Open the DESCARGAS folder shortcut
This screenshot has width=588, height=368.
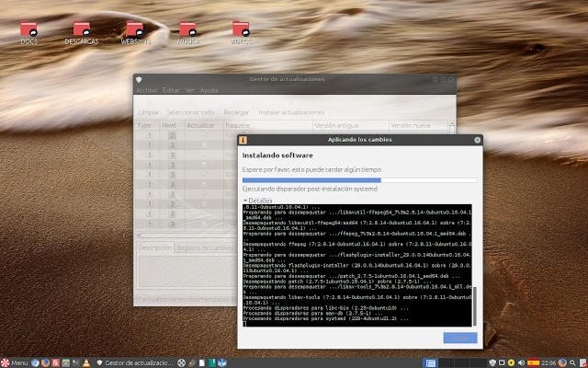[82, 32]
